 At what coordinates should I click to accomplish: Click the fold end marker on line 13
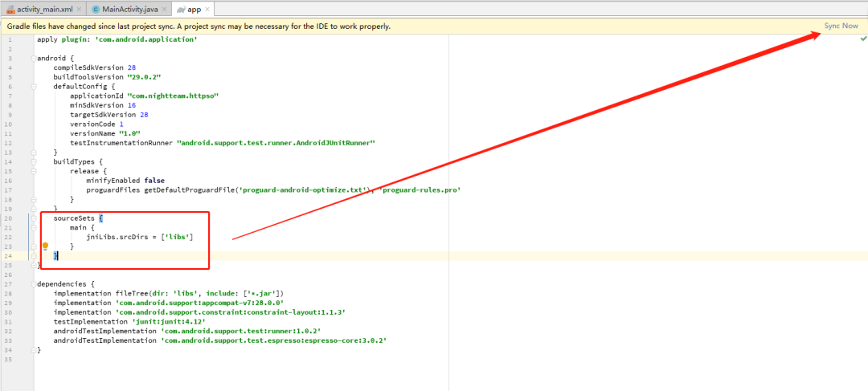coord(34,152)
